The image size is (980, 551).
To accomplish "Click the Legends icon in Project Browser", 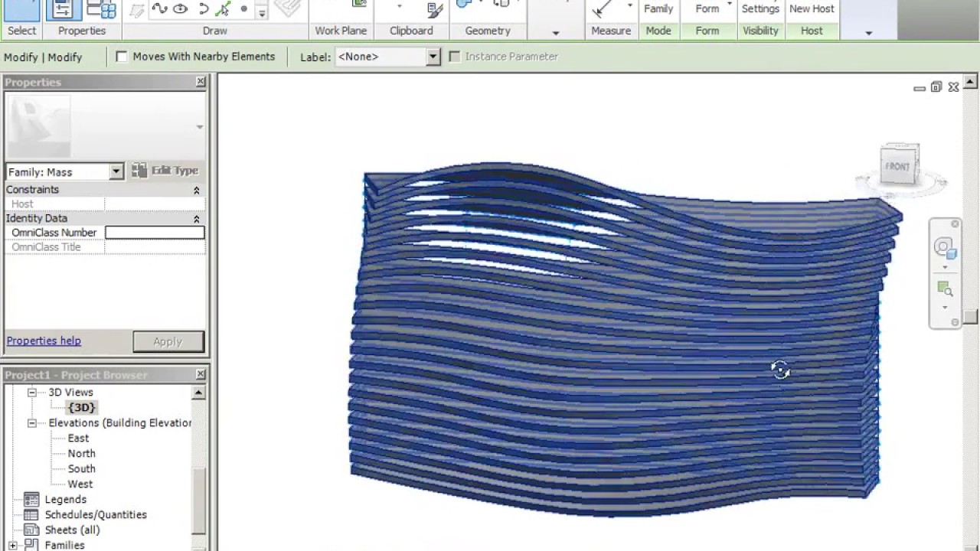I will [x=31, y=499].
